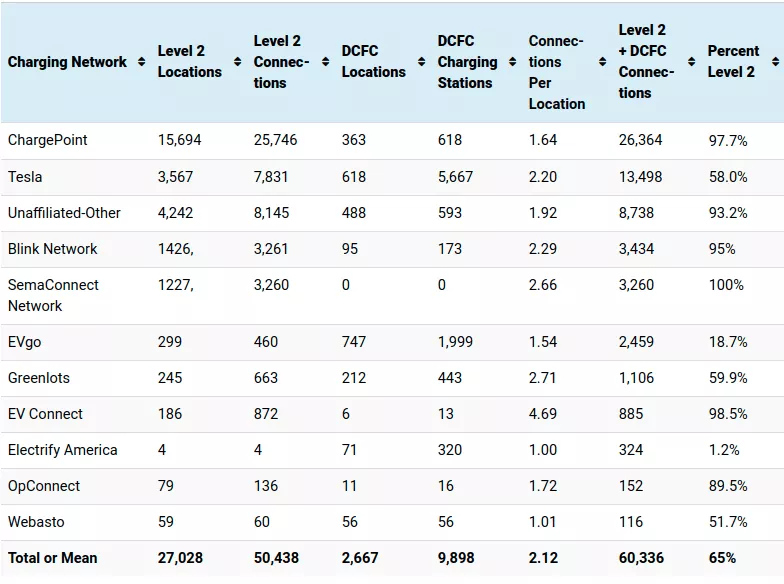
Task: Click Electrify America's 320 DCFC stations value
Action: pos(450,450)
